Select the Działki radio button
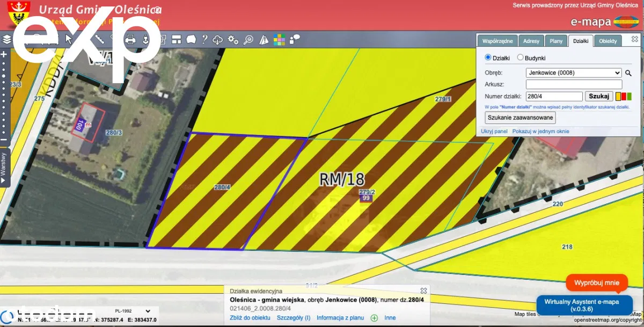Image resolution: width=644 pixels, height=327 pixels. coord(488,57)
